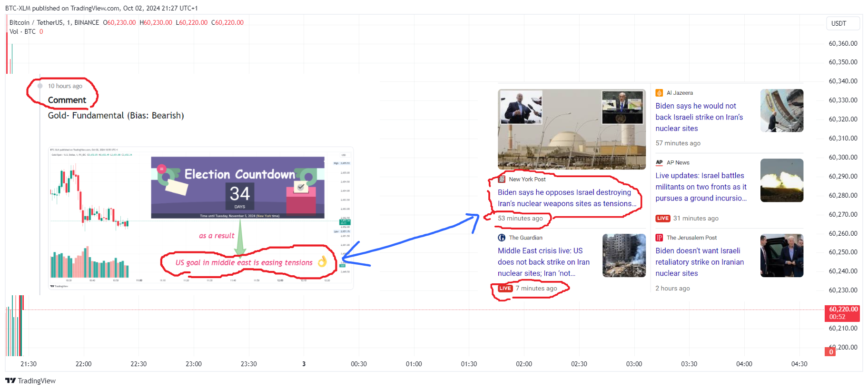The width and height of the screenshot is (868, 390).
Task: Click the Al Jazeera source icon
Action: coord(659,93)
